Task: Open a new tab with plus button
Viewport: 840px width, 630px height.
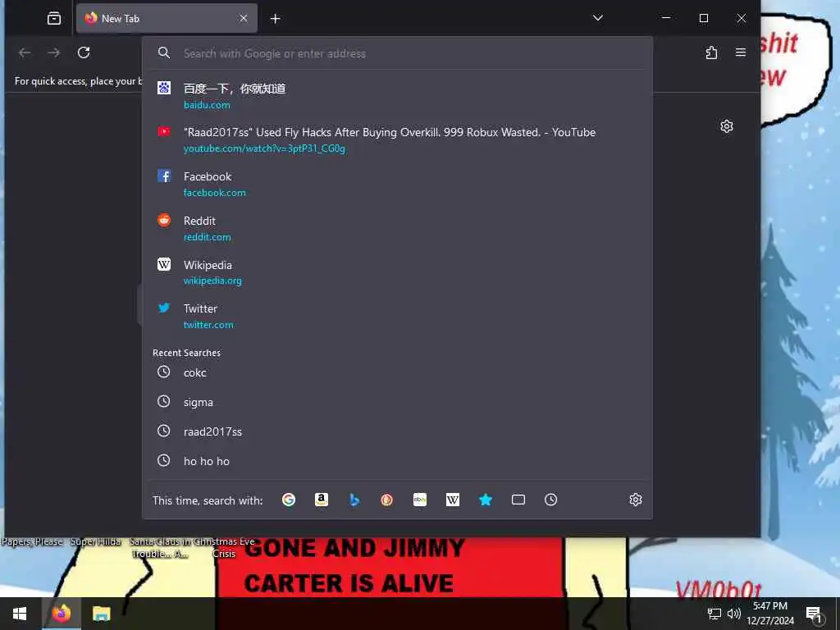Action: (x=276, y=19)
